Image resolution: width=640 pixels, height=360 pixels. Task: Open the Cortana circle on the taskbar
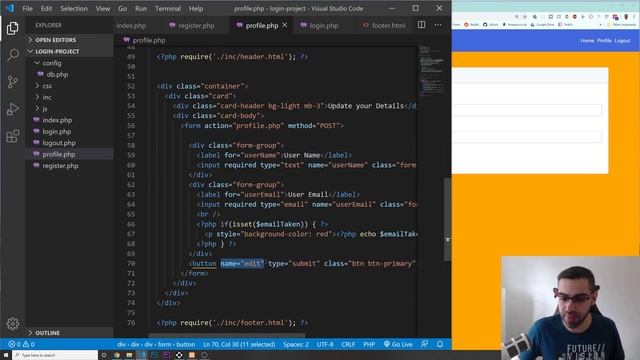104,355
